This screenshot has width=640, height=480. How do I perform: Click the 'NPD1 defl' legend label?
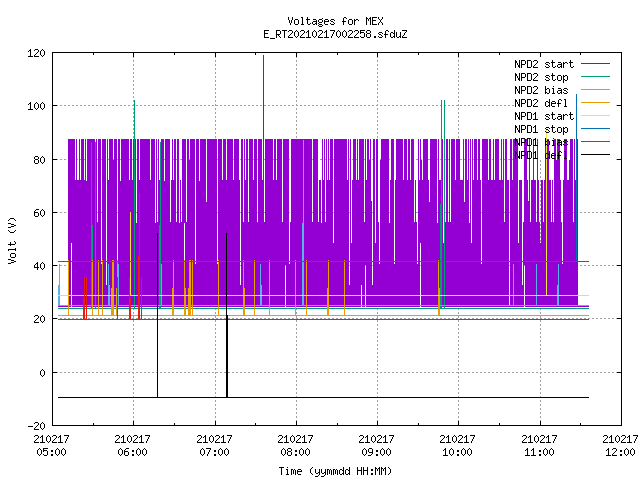pyautogui.click(x=541, y=156)
